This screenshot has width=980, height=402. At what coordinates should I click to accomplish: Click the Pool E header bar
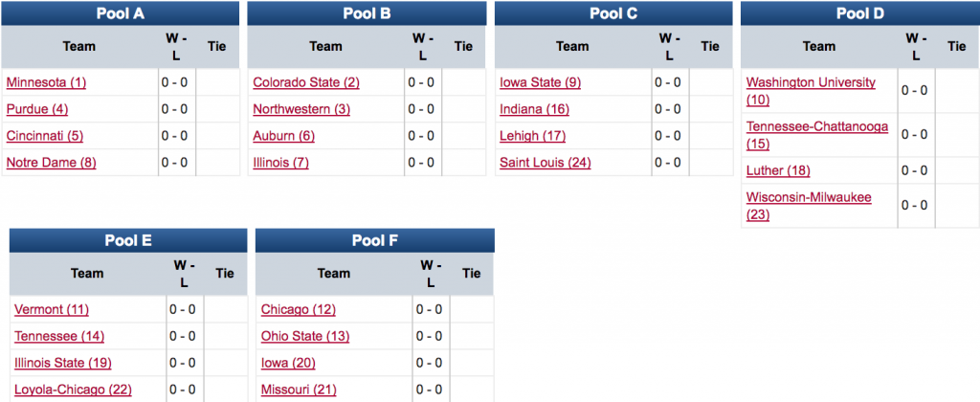click(x=128, y=240)
